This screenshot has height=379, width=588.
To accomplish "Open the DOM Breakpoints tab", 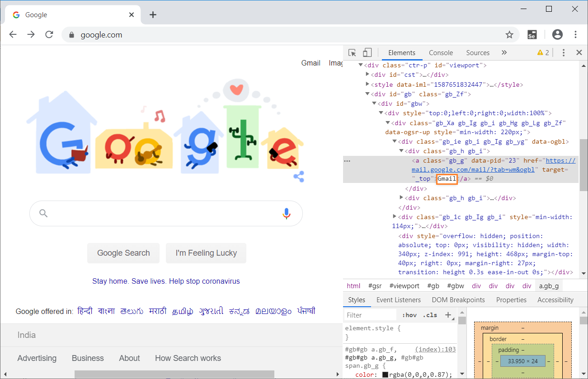I will (458, 300).
